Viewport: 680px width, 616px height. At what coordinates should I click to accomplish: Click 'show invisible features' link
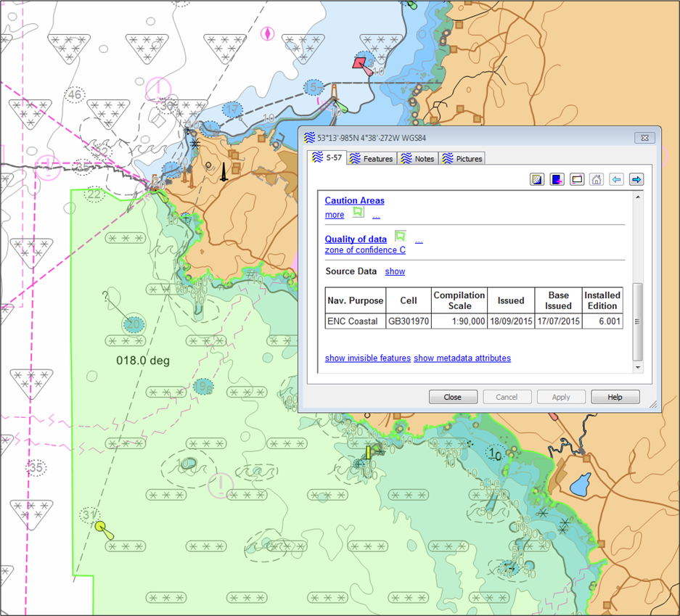click(367, 358)
